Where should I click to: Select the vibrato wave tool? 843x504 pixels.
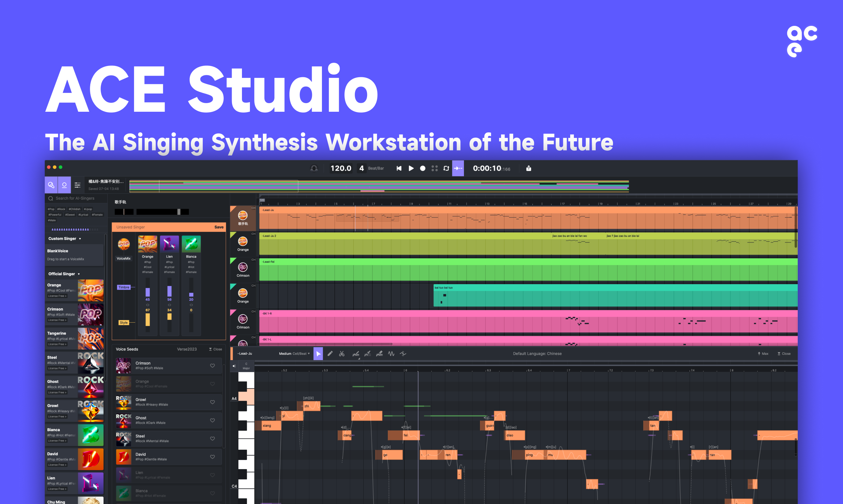point(391,354)
